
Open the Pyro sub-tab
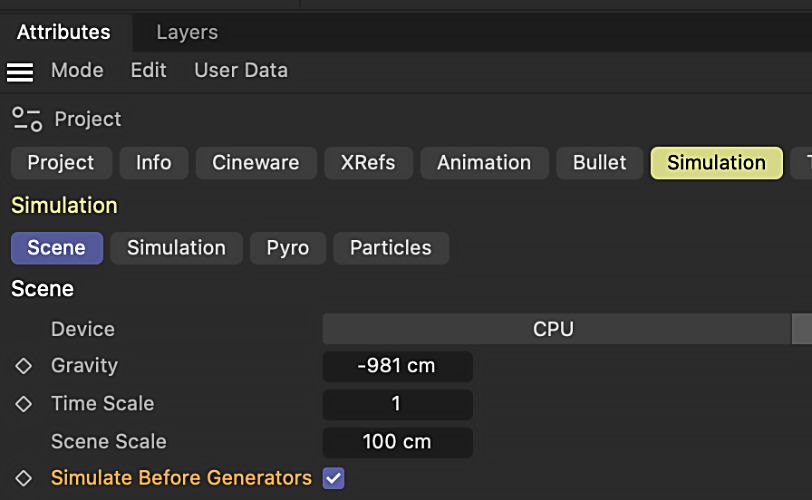point(287,248)
